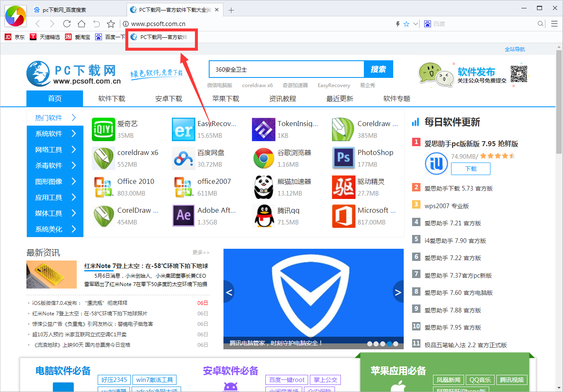Open the 爱奇艺 app icon
563x392 pixels.
103,129
